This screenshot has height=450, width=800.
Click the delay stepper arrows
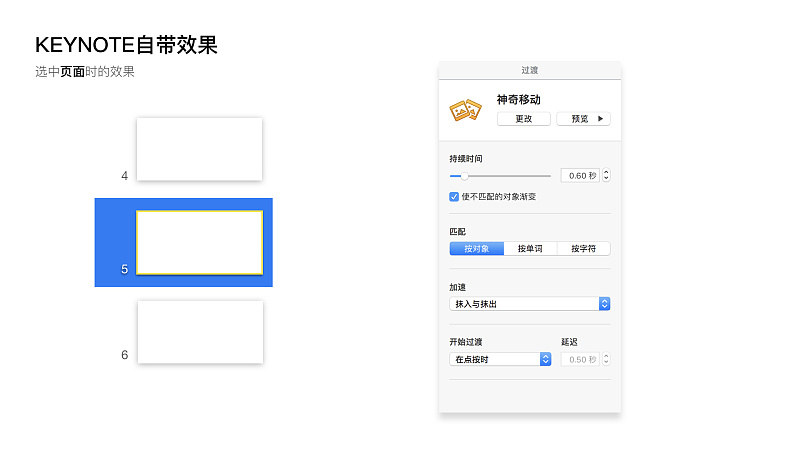tap(606, 359)
